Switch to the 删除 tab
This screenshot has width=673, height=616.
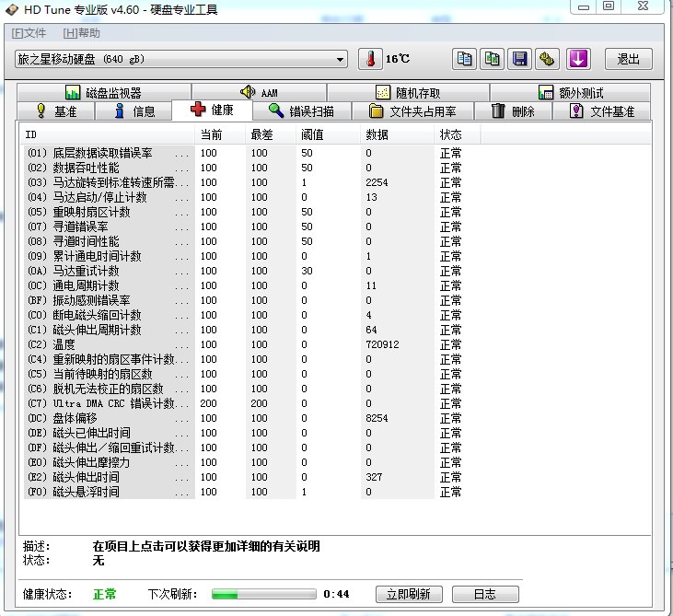tap(513, 111)
